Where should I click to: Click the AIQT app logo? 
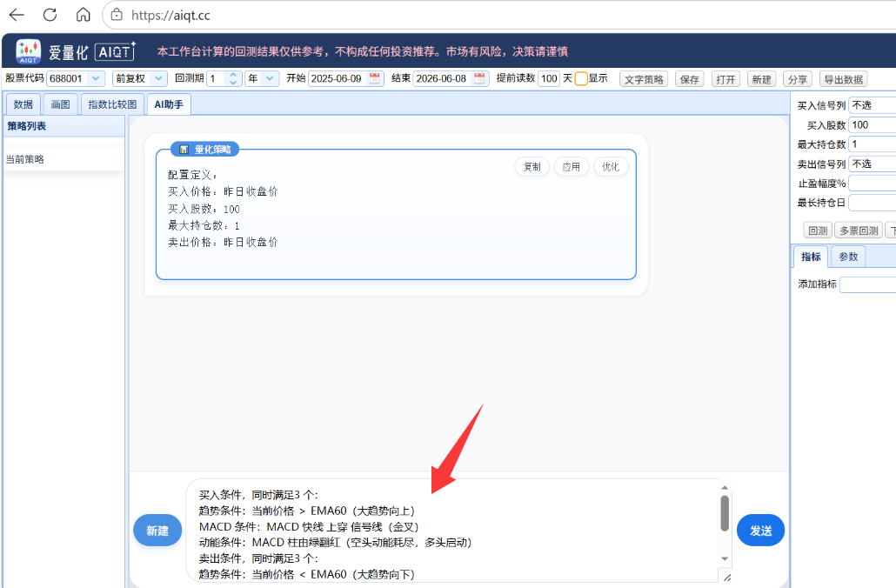pos(28,51)
